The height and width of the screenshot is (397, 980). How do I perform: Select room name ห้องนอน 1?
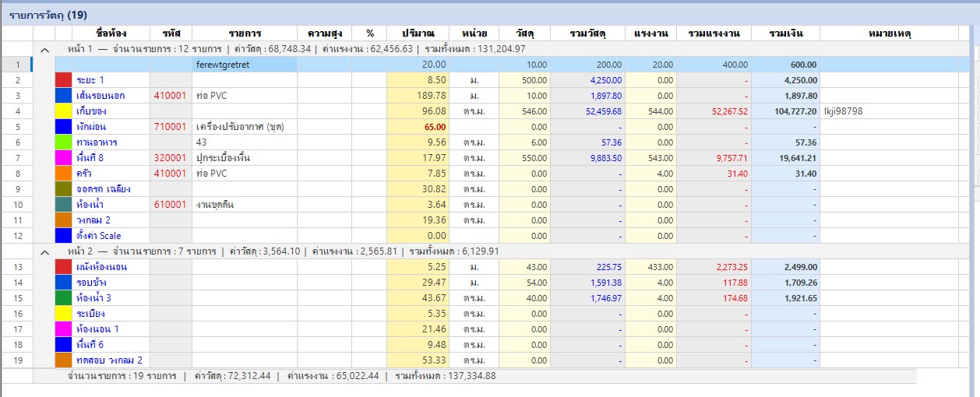pyautogui.click(x=97, y=329)
